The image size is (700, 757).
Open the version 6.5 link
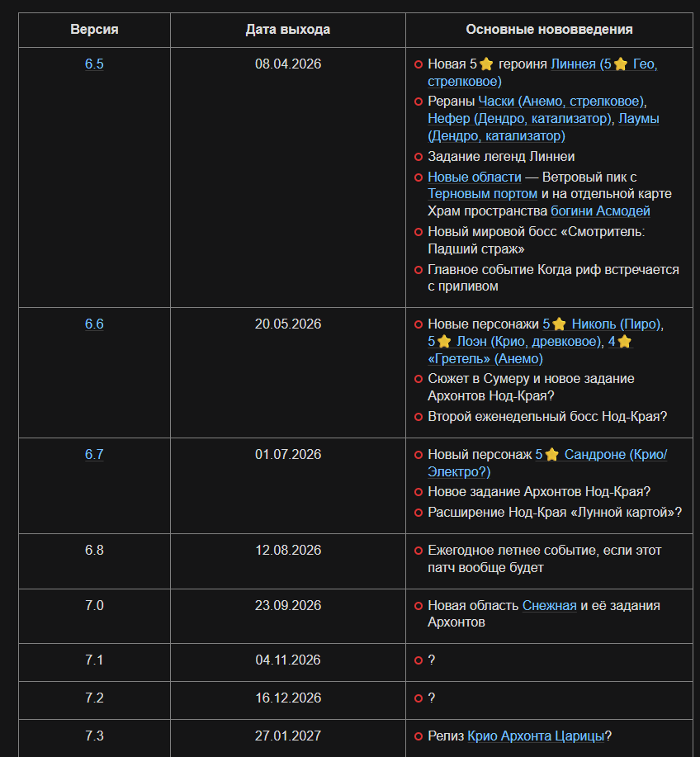94,64
